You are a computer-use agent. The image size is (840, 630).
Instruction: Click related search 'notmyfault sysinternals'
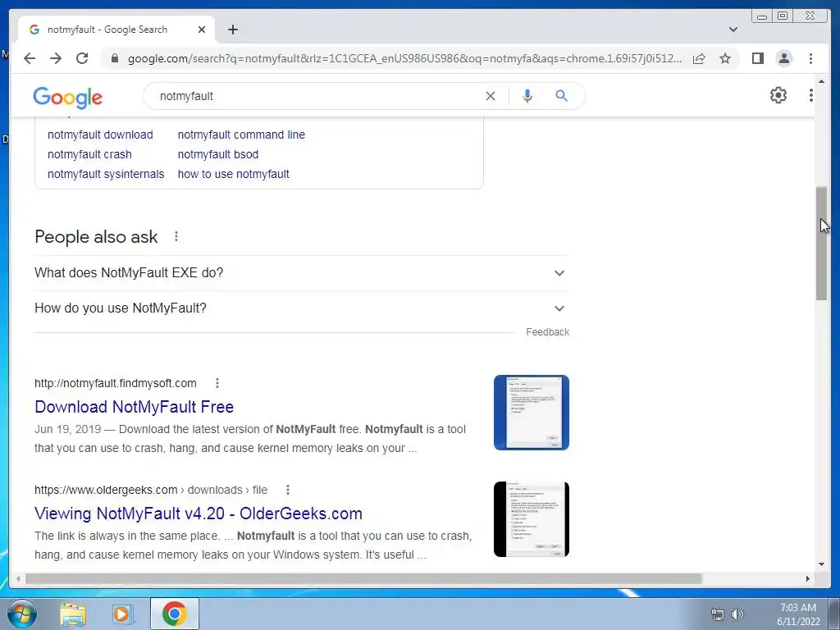tap(106, 174)
